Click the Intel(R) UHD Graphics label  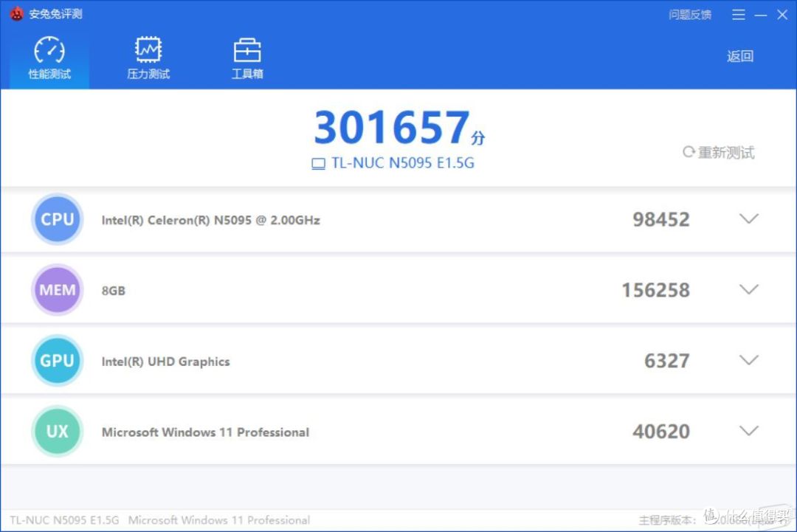click(166, 362)
